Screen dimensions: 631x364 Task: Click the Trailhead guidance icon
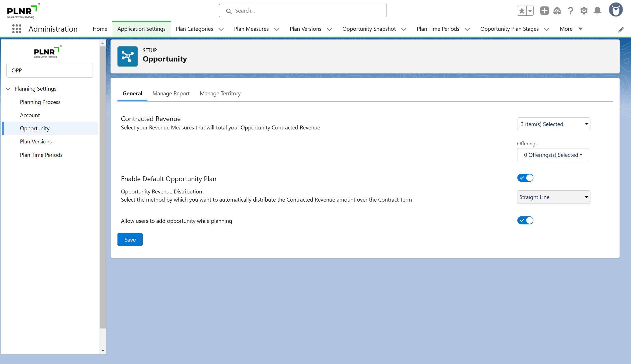557,11
